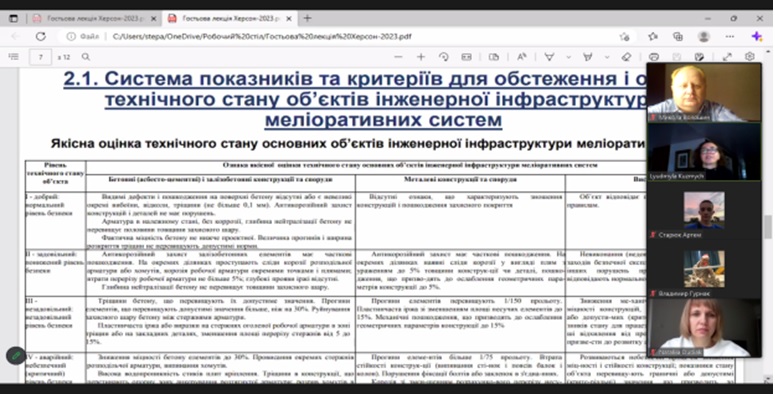This screenshot has width=775, height=394.
Task: Expand the Highlight color options dropdown
Action: 607,57
